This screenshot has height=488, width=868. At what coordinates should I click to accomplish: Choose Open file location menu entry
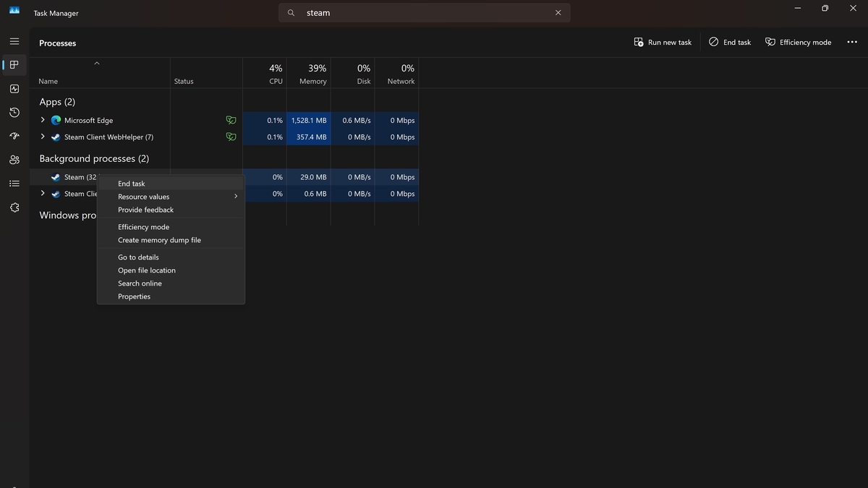(171, 270)
